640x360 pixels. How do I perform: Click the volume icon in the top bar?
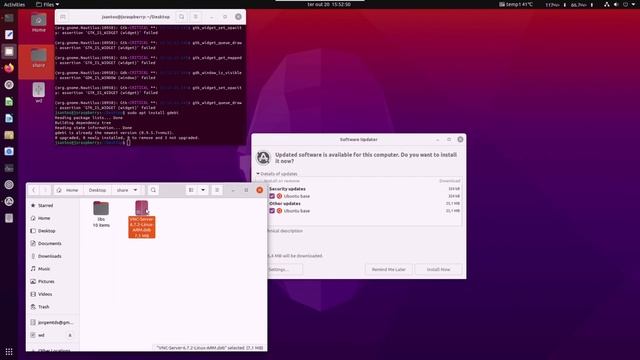[616, 4]
